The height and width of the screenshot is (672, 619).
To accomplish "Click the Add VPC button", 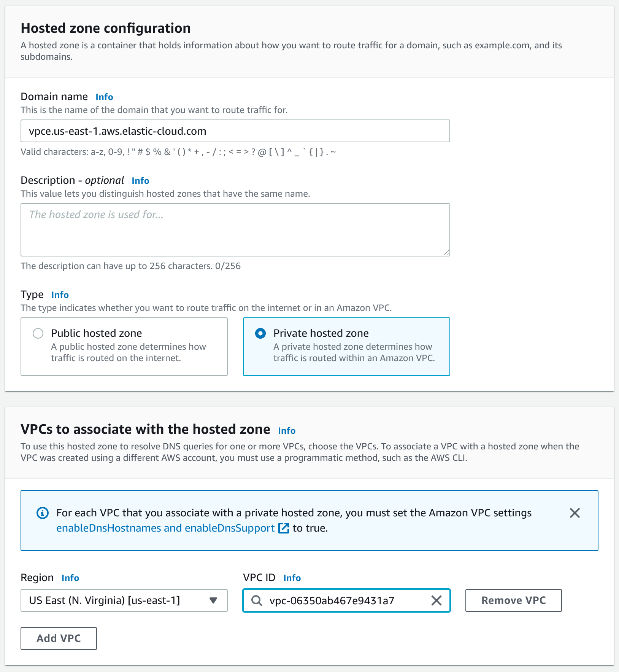I will coord(59,639).
